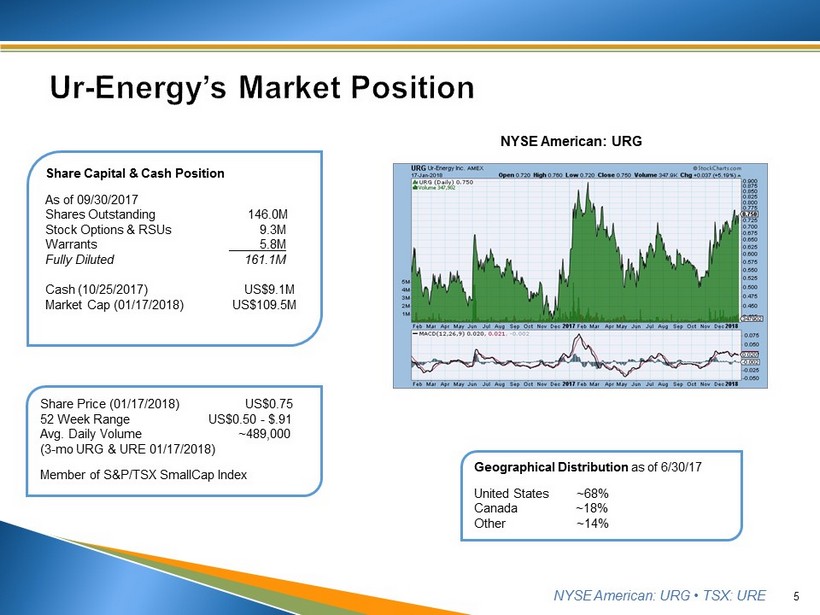Click the 2017 year marker on price chart axis

click(x=568, y=325)
